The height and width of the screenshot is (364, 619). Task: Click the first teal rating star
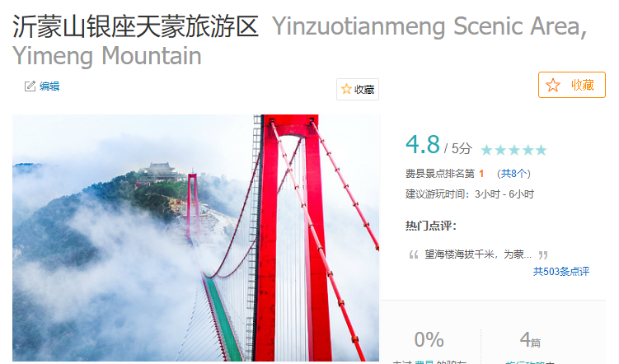click(x=486, y=150)
